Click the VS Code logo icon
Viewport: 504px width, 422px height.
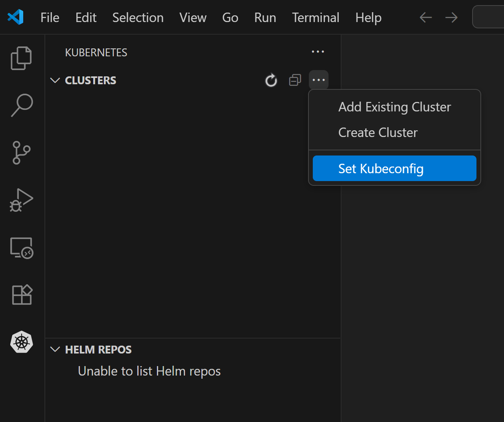[16, 17]
